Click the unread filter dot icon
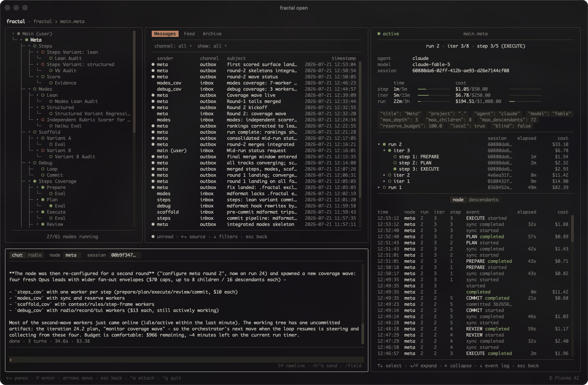This screenshot has width=588, height=385. 153,237
